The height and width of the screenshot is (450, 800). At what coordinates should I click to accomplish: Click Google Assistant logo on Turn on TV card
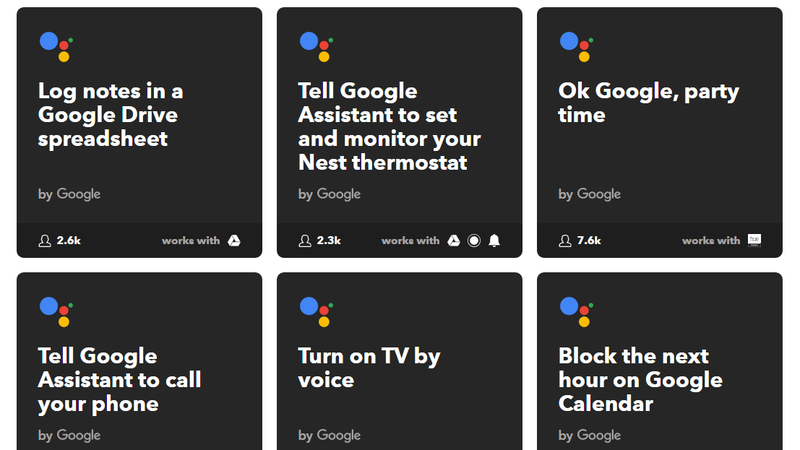tap(316, 312)
